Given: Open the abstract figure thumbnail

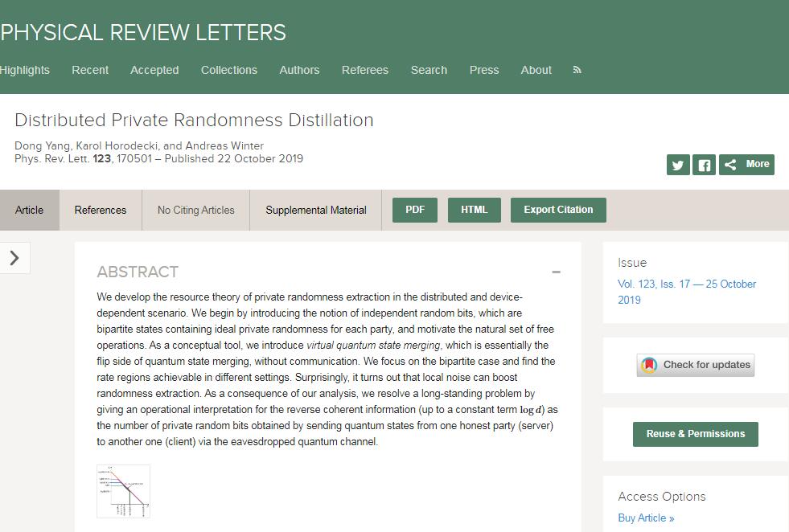Looking at the screenshot, I should click(123, 491).
